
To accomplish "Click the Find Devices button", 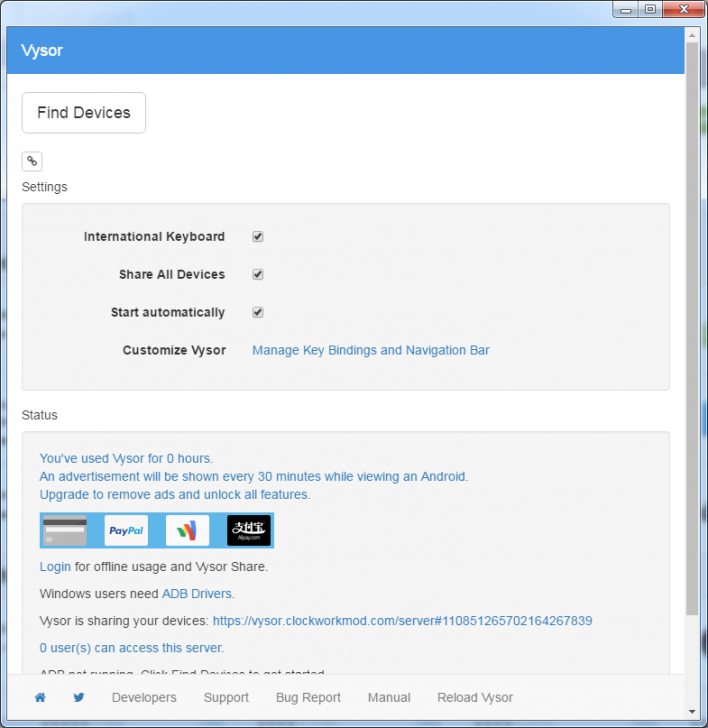I will coord(84,113).
